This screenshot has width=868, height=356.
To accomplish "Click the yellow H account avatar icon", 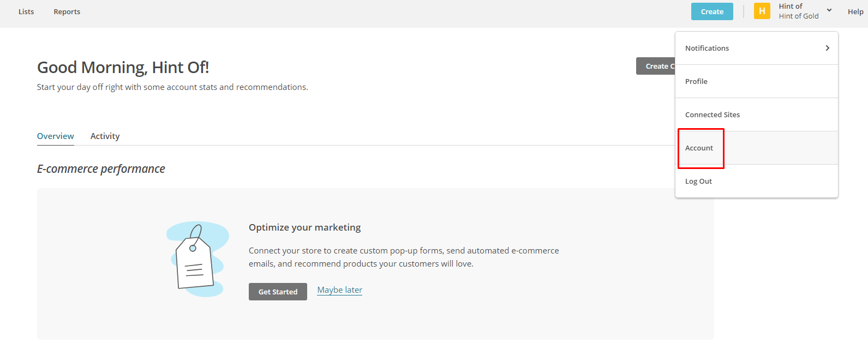I will [762, 11].
